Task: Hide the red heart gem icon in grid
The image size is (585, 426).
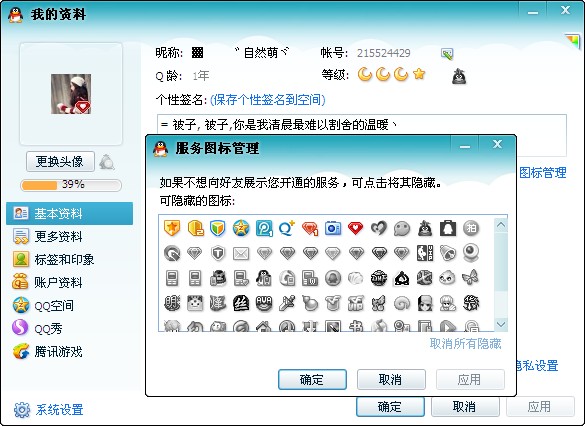Action: tap(356, 228)
